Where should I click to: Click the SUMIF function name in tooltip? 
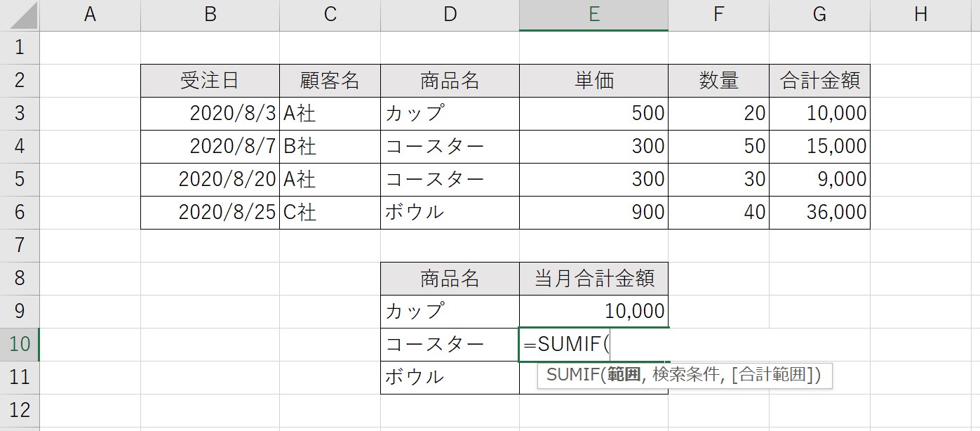coord(572,376)
